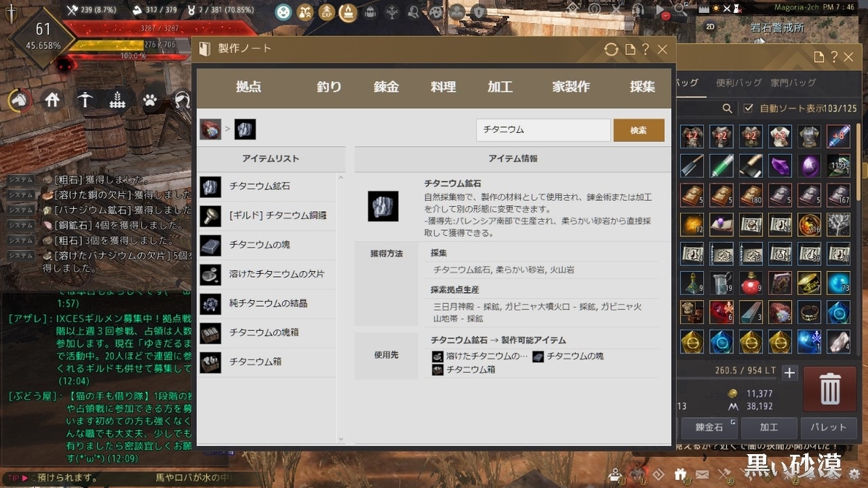Click the チタニウム鉱石 item info thumbnail
Image resolution: width=868 pixels, height=488 pixels.
[x=383, y=206]
